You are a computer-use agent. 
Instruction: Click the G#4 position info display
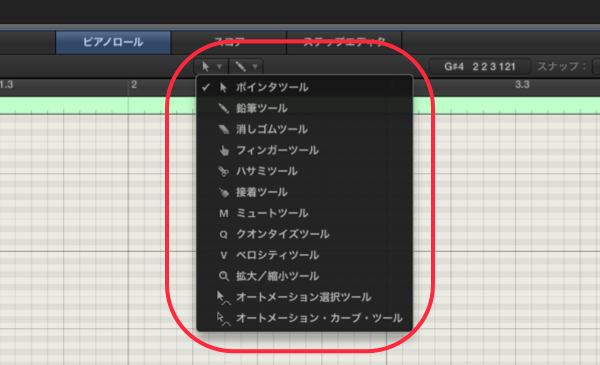480,67
